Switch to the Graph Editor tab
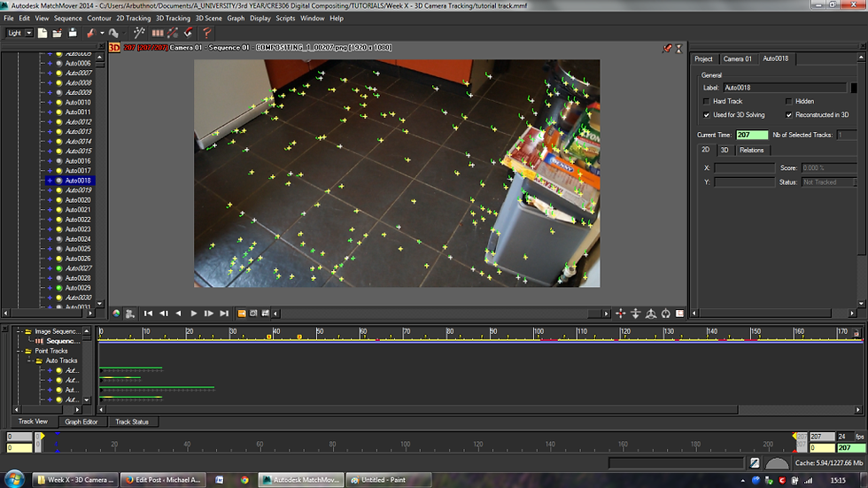Image resolution: width=868 pixels, height=488 pixels. point(81,422)
